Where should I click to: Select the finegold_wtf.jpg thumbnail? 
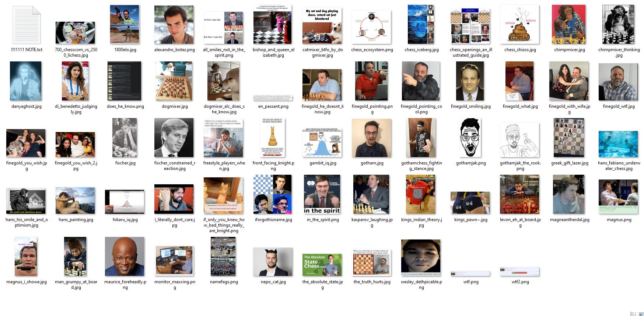point(618,82)
